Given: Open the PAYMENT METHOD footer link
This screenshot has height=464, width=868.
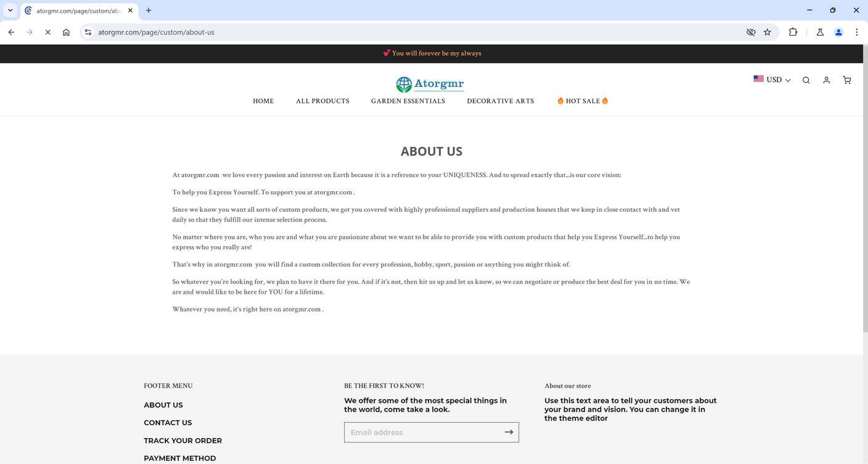Looking at the screenshot, I should pyautogui.click(x=180, y=458).
